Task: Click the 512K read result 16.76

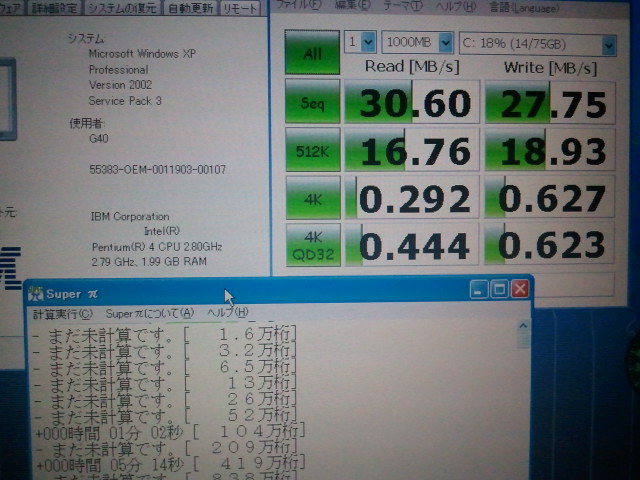Action: click(x=412, y=150)
